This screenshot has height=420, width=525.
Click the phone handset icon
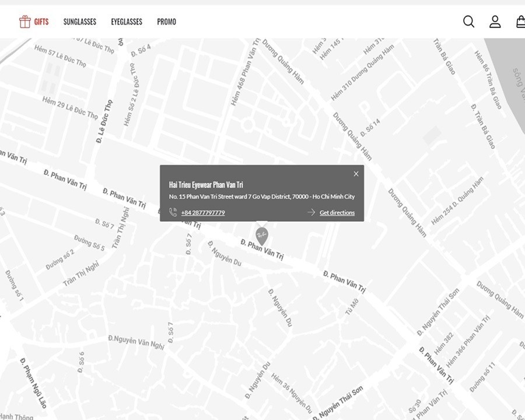point(173,212)
